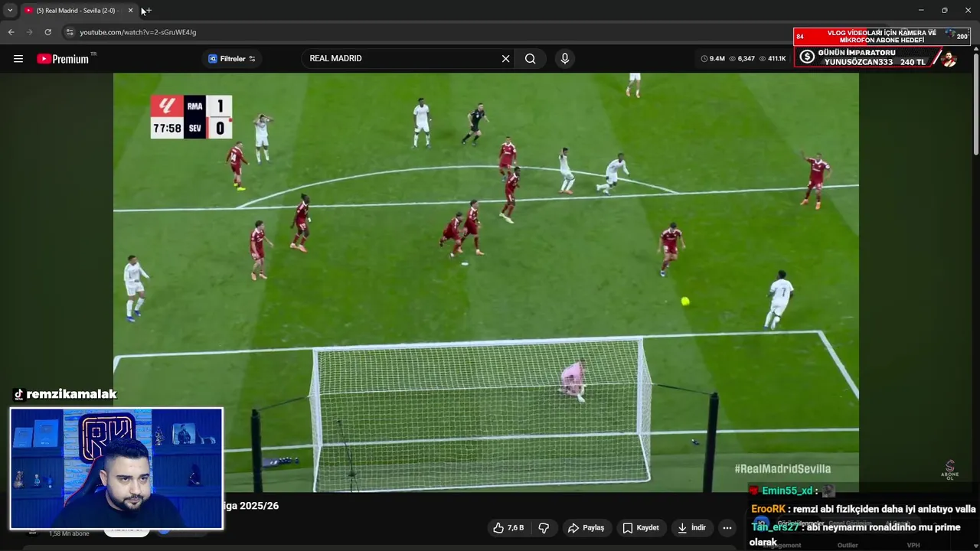Click the liga 2025/26 video title
980x551 pixels.
tap(251, 506)
